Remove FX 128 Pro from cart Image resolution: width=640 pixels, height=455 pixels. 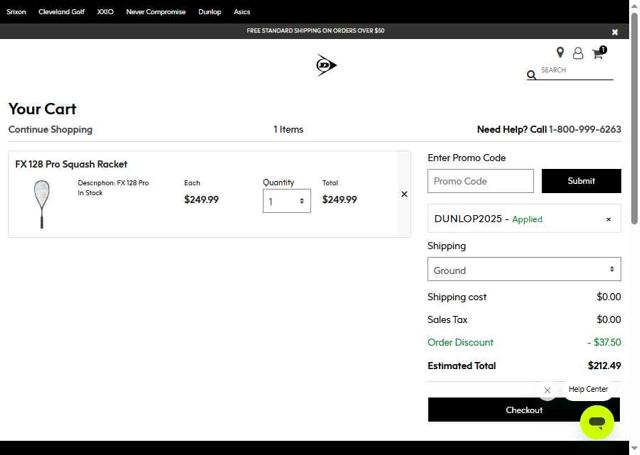(x=404, y=194)
